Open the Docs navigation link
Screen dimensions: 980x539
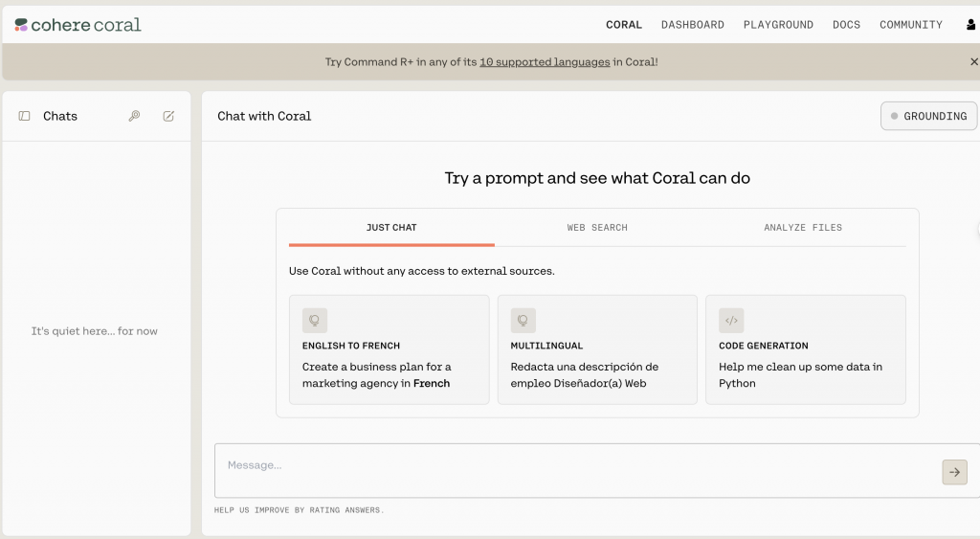coord(846,25)
